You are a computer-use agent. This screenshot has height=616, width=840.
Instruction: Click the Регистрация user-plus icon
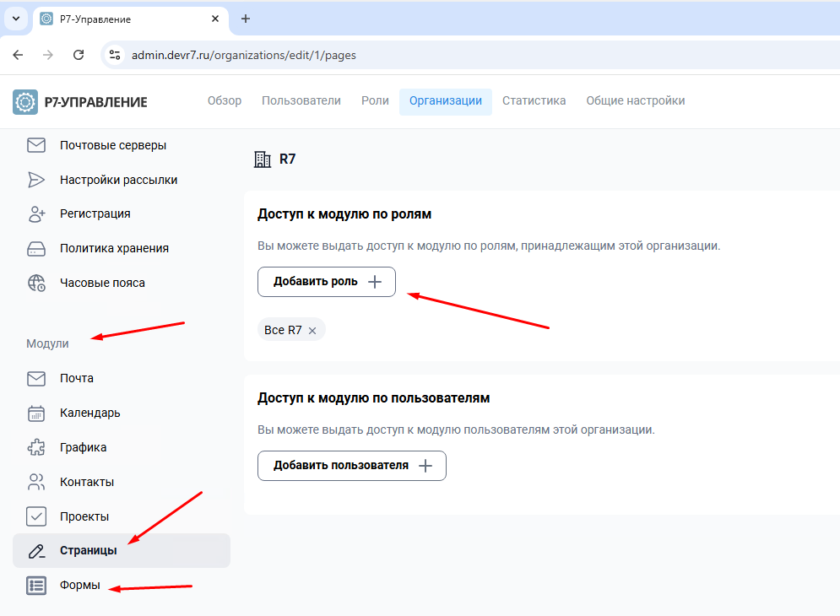(35, 213)
